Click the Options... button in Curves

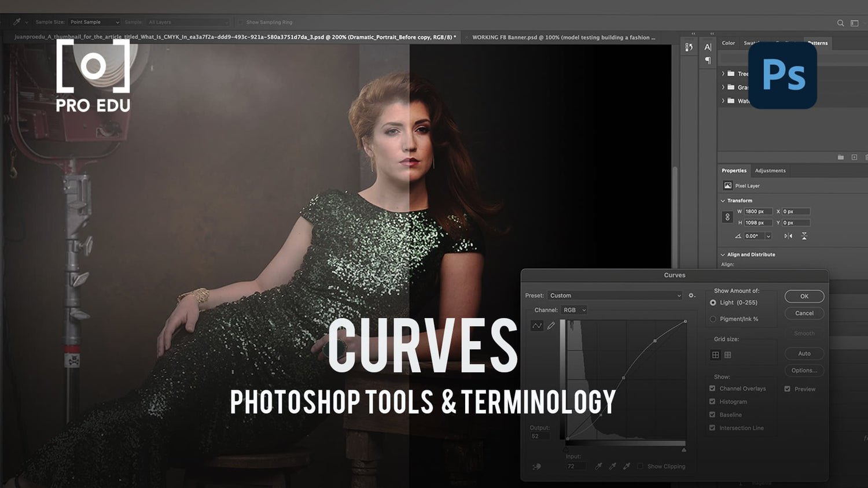point(804,371)
